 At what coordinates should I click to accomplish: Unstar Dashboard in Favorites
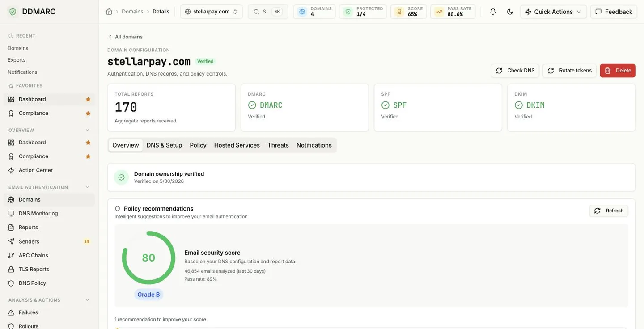click(x=88, y=99)
